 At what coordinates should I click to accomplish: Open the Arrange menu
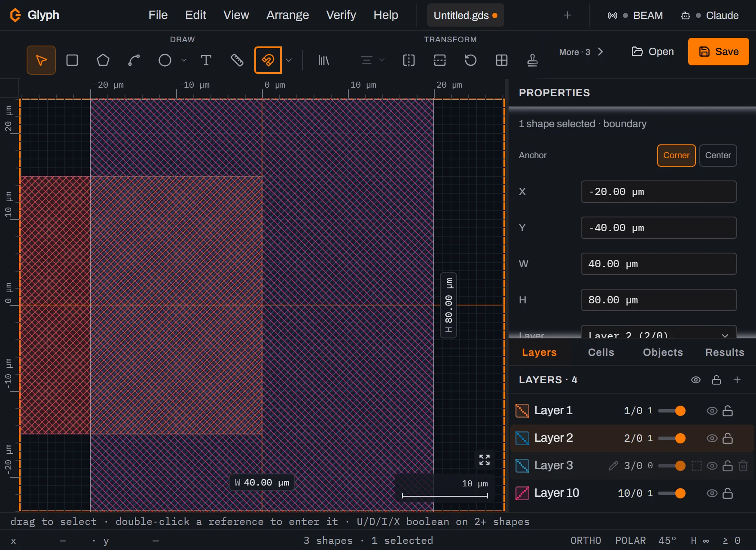[x=287, y=15]
